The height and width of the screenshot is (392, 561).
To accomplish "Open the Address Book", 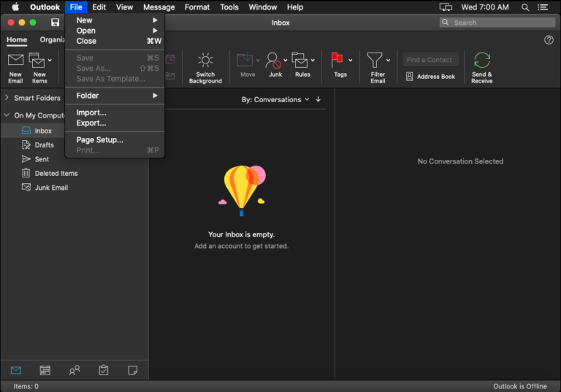I will [x=430, y=77].
